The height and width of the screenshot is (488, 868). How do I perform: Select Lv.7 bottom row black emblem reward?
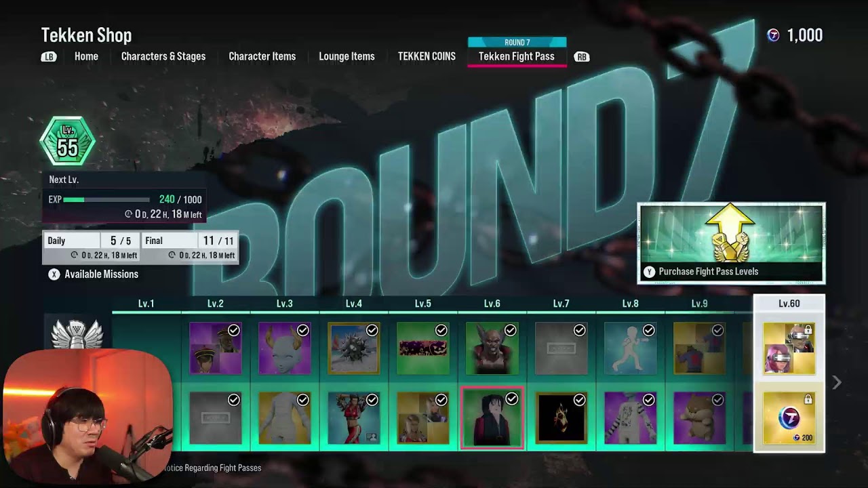coord(561,418)
